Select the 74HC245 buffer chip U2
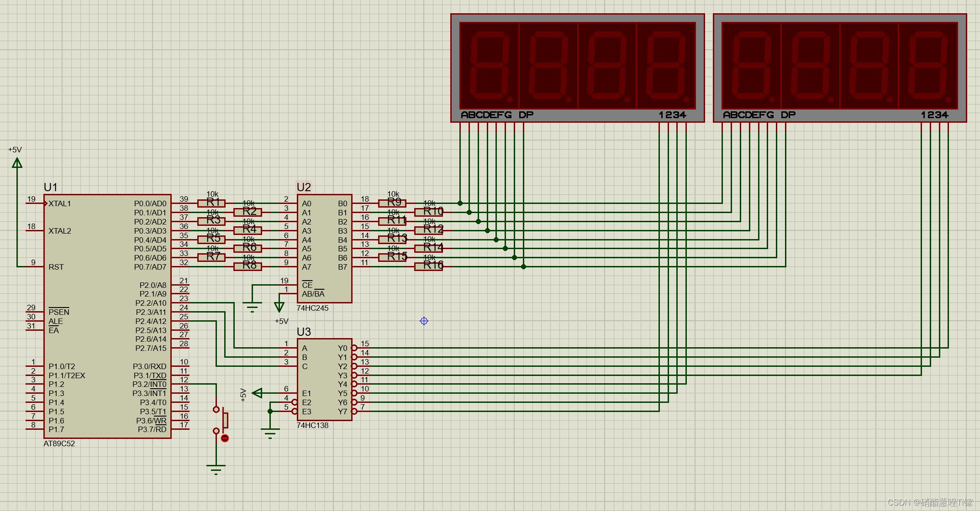The height and width of the screenshot is (511, 980). [324, 249]
